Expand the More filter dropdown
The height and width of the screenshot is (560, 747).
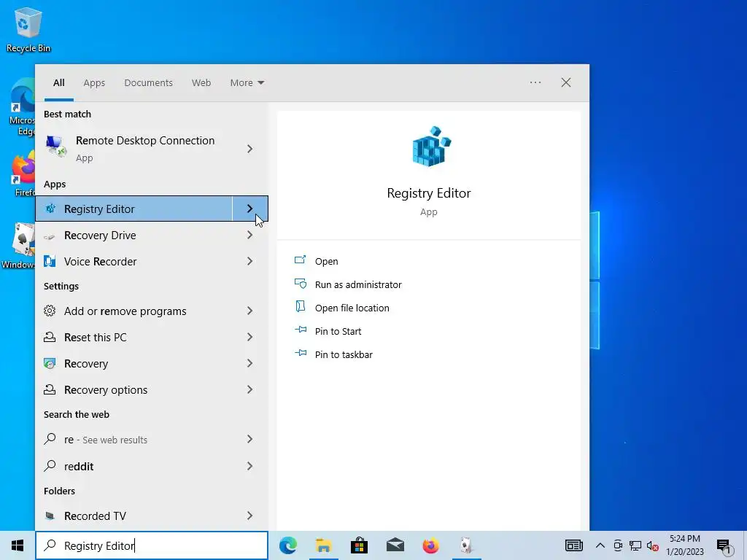click(x=247, y=83)
